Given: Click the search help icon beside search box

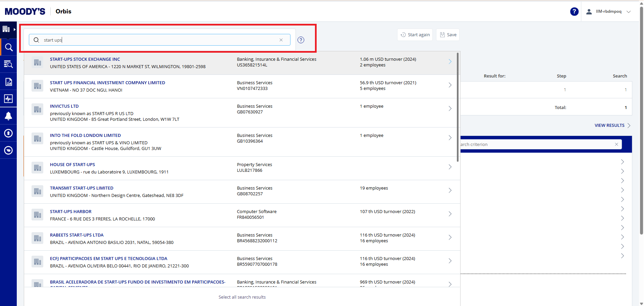Looking at the screenshot, I should [301, 40].
